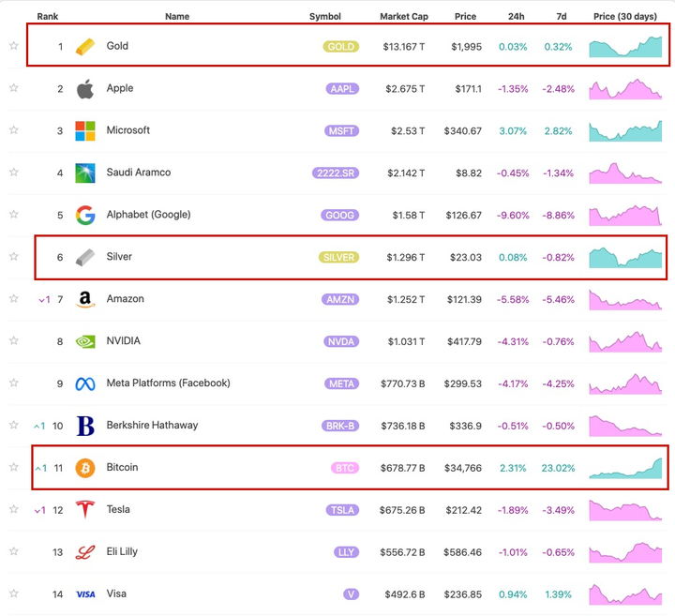Click the Bitcoin logo icon
Screen dimensions: 675x616
85,467
